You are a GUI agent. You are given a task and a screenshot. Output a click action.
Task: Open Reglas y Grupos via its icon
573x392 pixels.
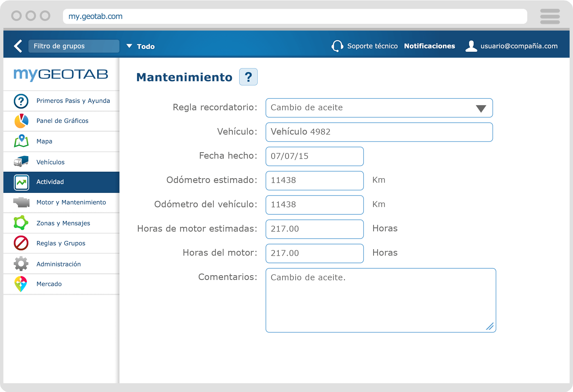tap(21, 243)
